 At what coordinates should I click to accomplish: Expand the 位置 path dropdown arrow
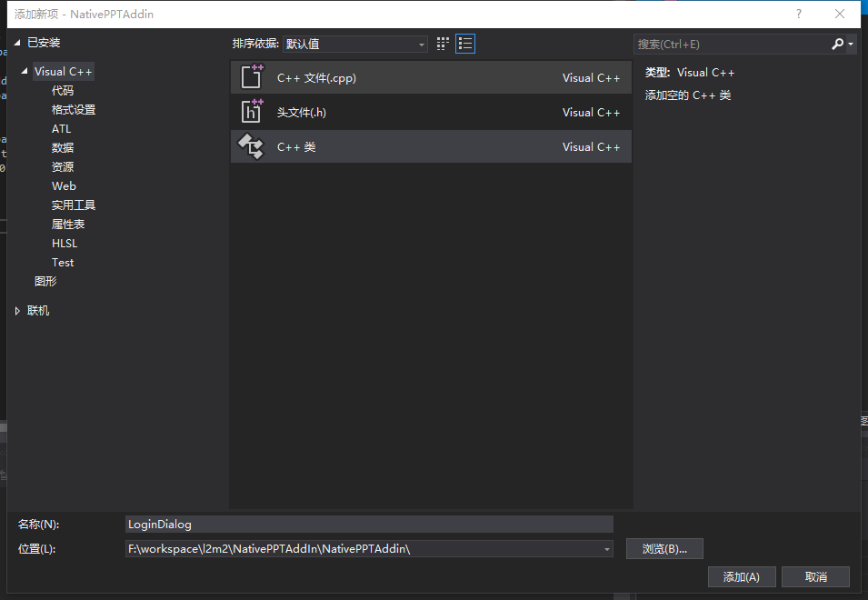607,549
